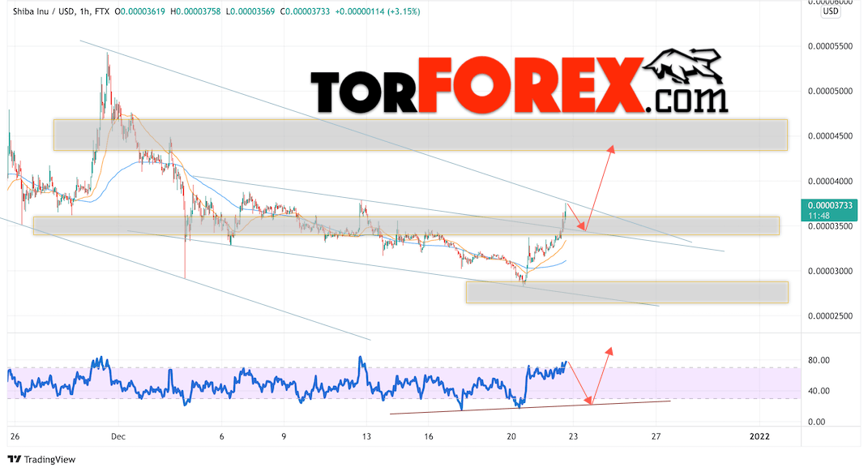Click the FTX exchange label

point(102,11)
